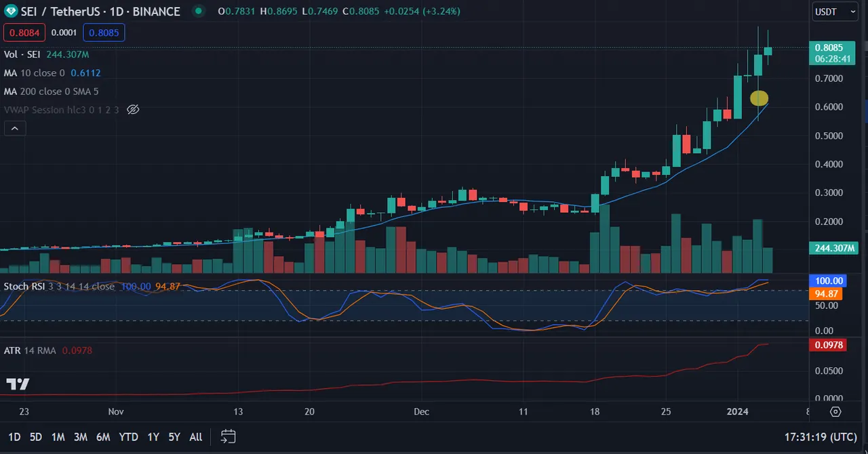
Task: Show All time range data
Action: pos(196,437)
